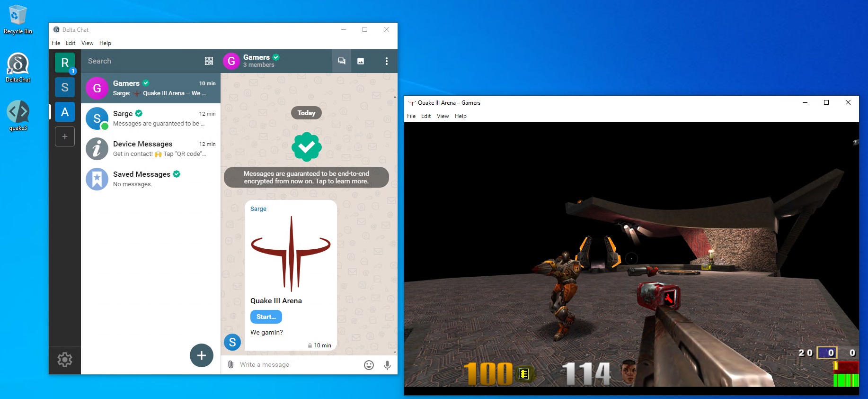
Task: Open View menu in Quake III Arena window
Action: pyautogui.click(x=443, y=116)
